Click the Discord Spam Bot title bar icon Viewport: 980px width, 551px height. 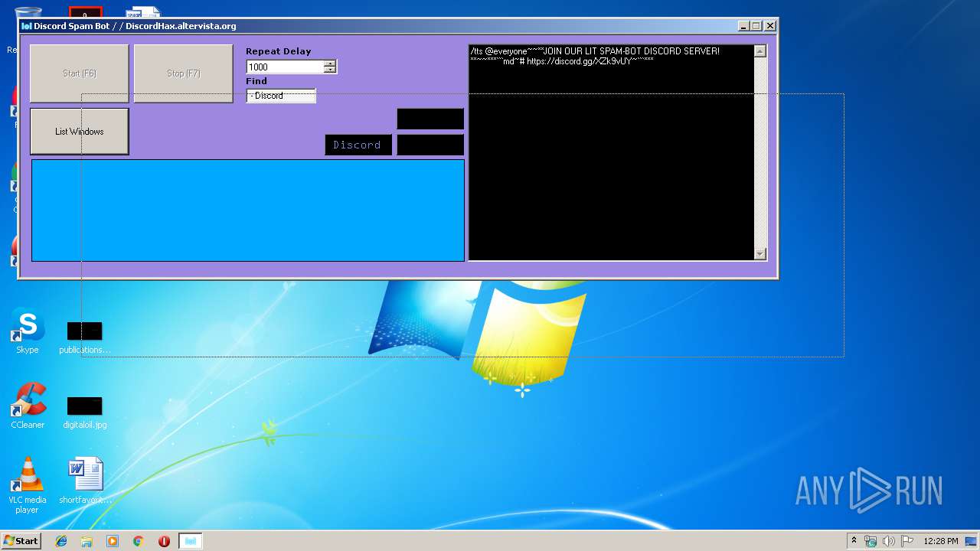click(27, 26)
